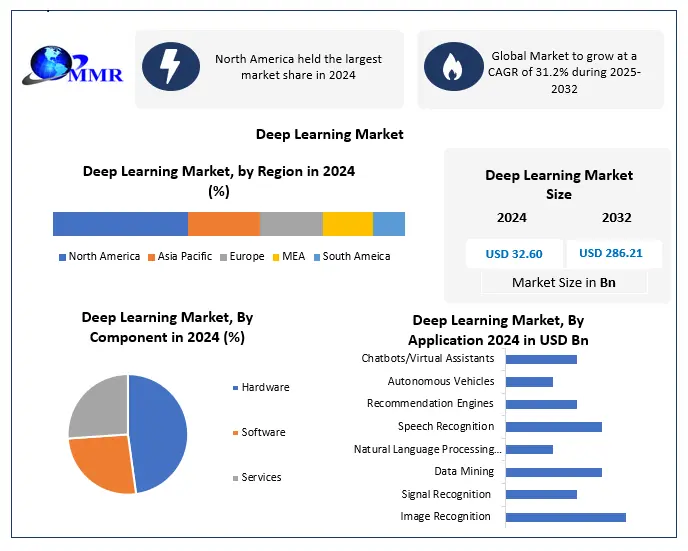The image size is (688, 551).
Task: Select the blue North America bar segment
Action: click(120, 224)
